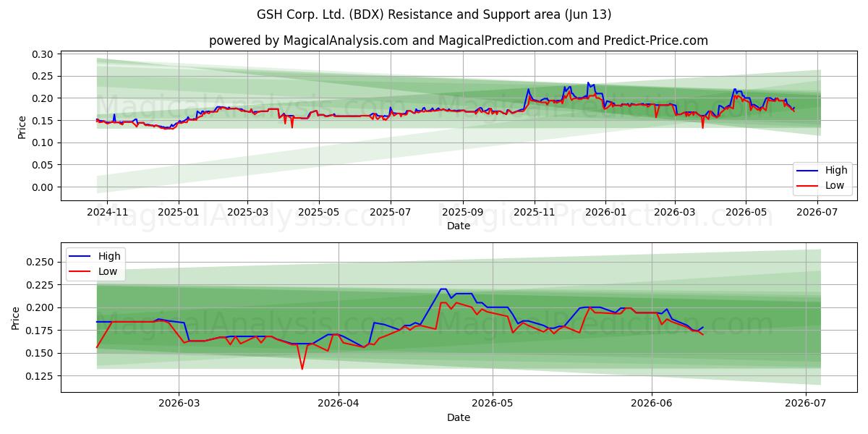Click the '0.200' price tick on bottom chart
Image resolution: width=868 pixels, height=434 pixels.
(40, 307)
